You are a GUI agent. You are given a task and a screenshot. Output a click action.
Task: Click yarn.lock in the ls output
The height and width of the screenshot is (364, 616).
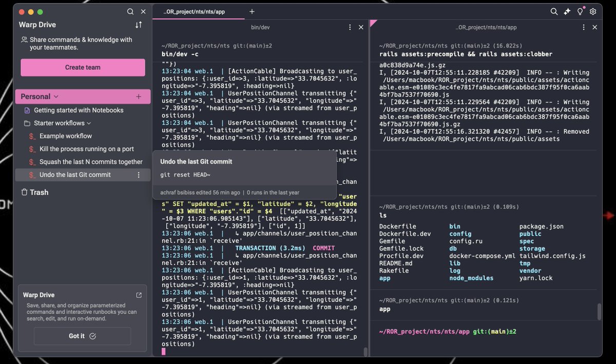(536, 278)
